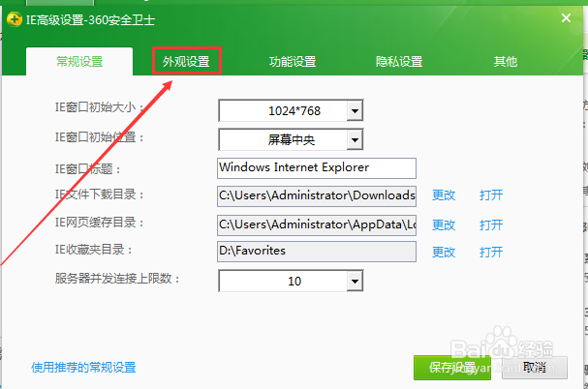Click the IE文件下载目录 path field
588x389 pixels.
click(317, 196)
